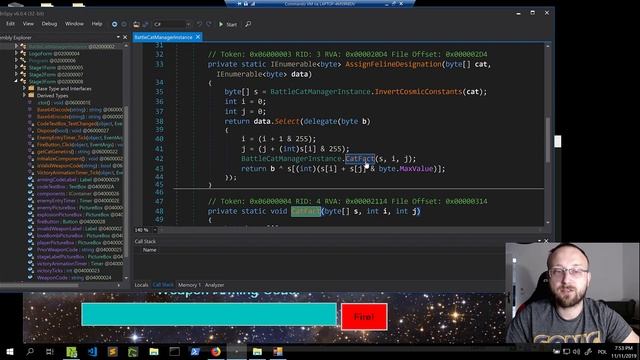This screenshot has height=360, width=640.
Task: Select the WeaponCode : string field
Action: 73,278
